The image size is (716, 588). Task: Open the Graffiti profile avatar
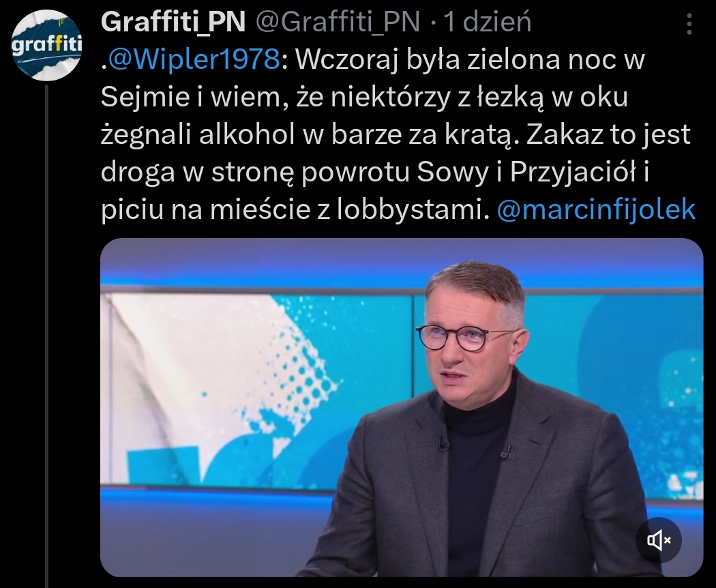click(46, 45)
